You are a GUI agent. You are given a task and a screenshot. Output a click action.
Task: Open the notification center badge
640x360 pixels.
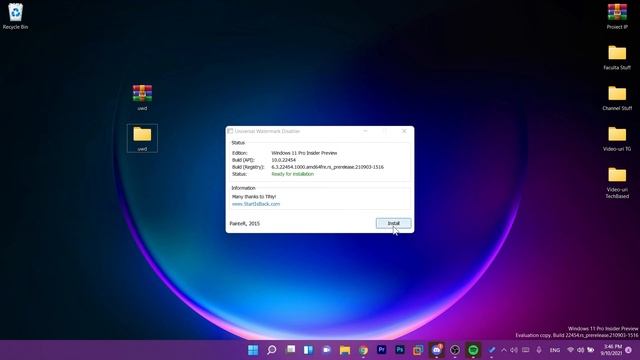tap(629, 350)
